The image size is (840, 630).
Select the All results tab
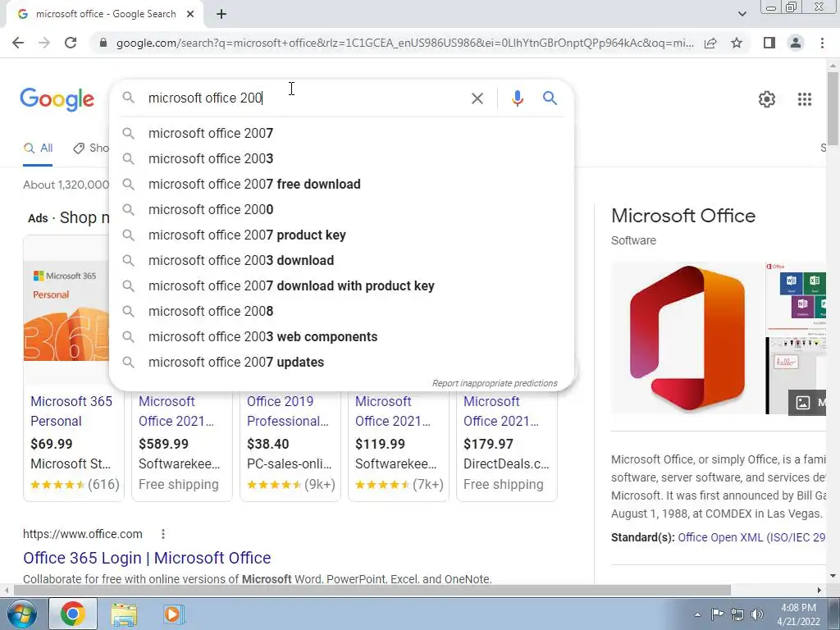38,148
